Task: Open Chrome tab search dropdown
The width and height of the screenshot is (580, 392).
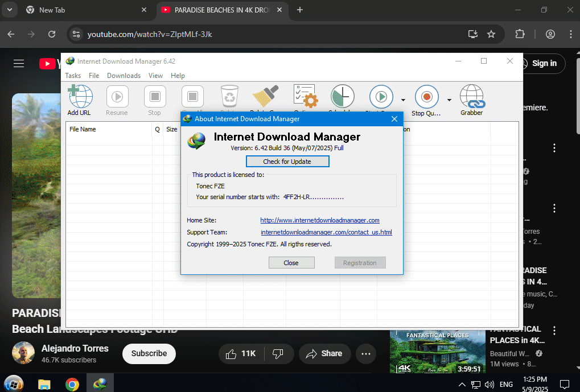Action: [9, 10]
